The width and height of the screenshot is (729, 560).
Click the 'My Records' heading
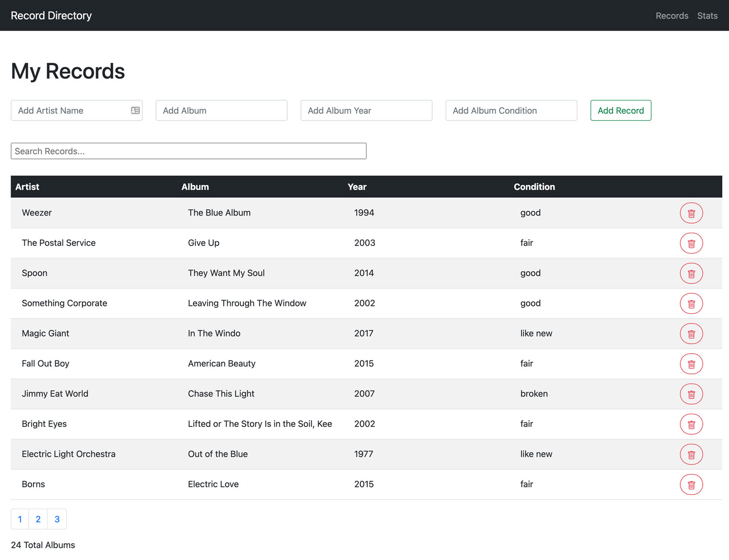pos(68,71)
